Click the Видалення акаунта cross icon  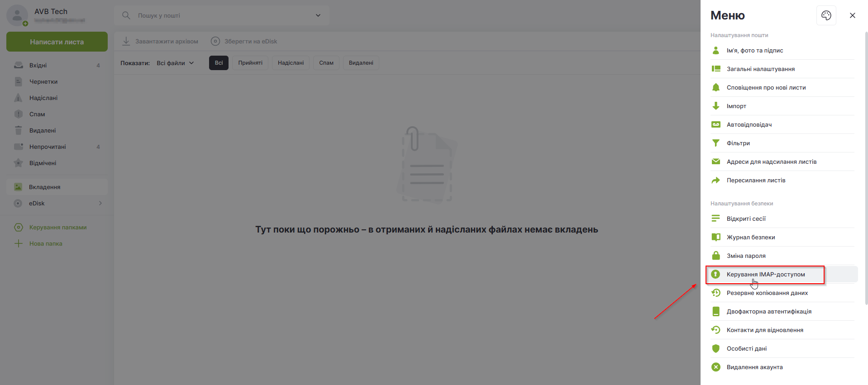point(715,367)
